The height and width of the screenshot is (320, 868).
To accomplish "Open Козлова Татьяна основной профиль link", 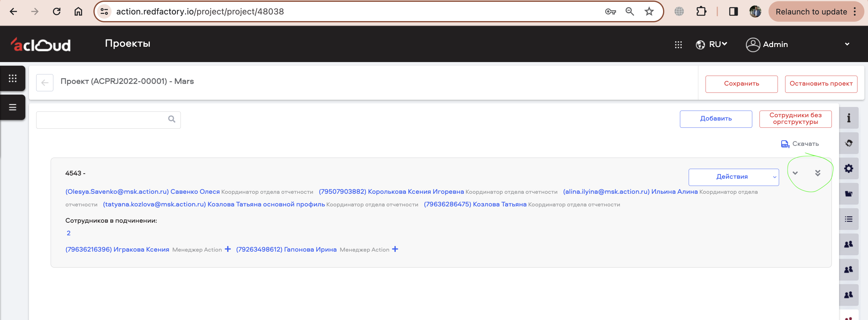I will [x=214, y=204].
